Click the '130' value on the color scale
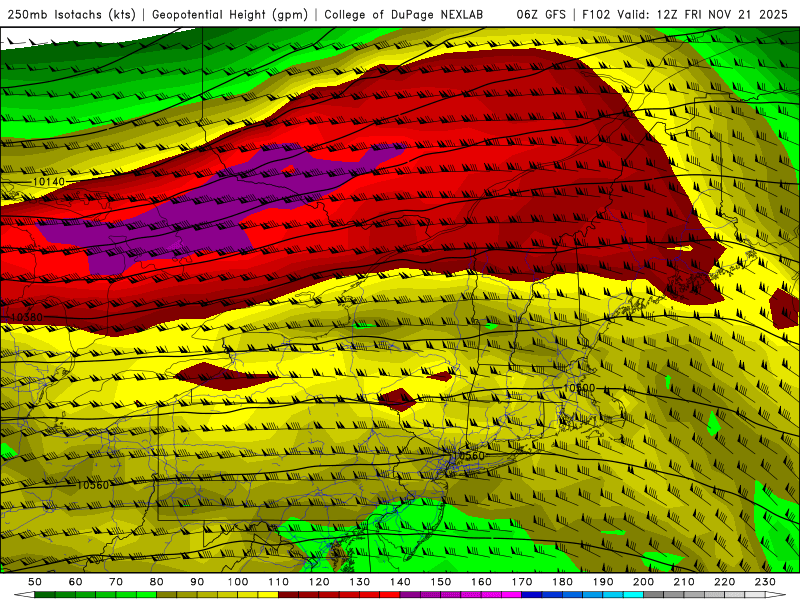Screen dimensions: 800x600 pos(360,582)
